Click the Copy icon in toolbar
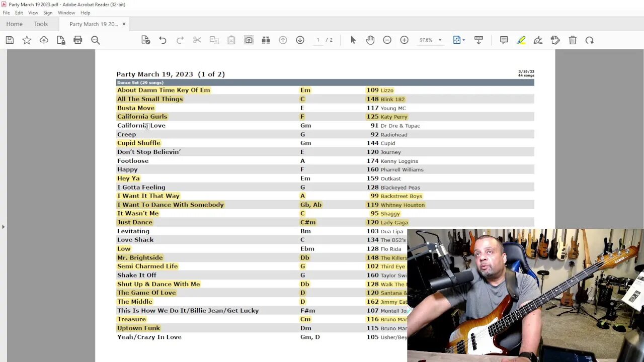This screenshot has height=362, width=644. [x=214, y=40]
